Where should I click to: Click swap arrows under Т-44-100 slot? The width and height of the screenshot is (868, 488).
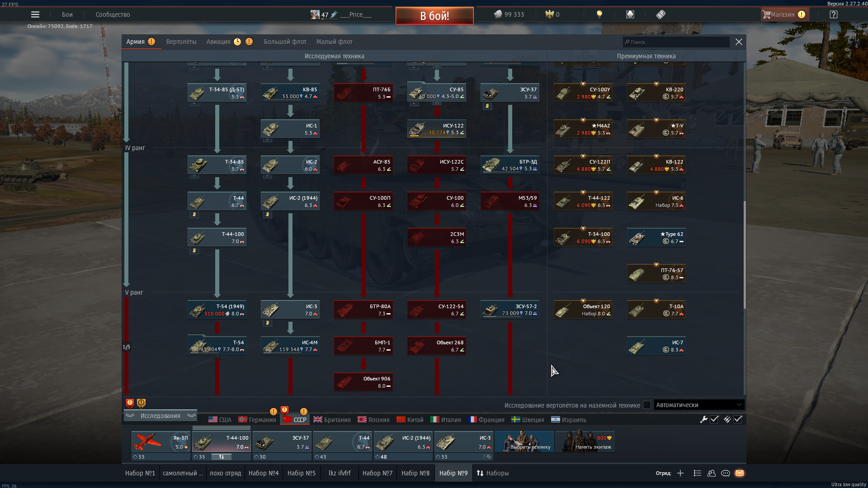point(222,457)
